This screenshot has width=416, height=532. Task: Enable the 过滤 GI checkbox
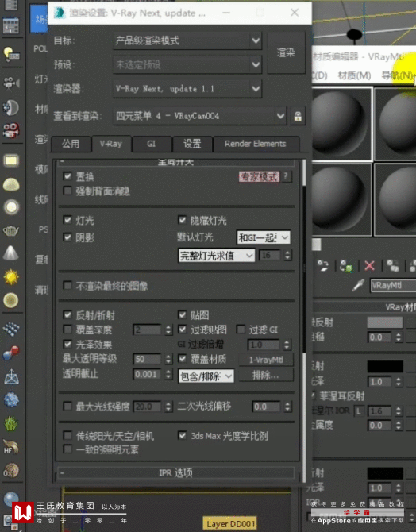241,329
